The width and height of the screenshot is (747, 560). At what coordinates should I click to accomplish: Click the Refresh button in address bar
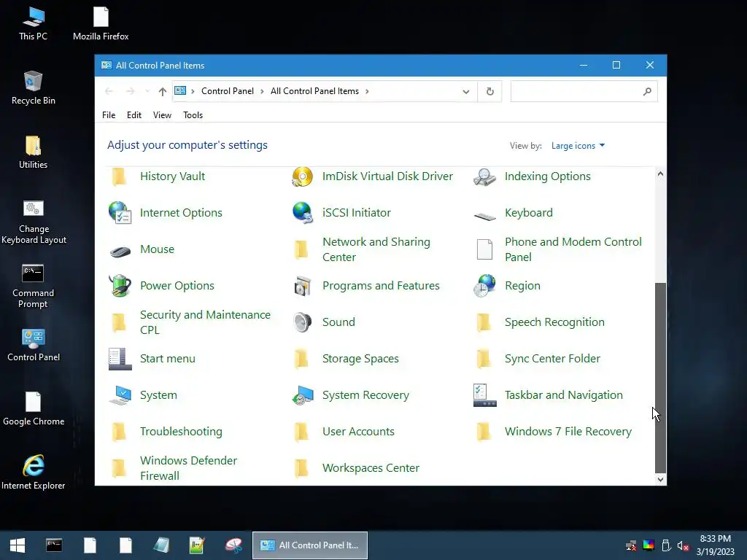pyautogui.click(x=489, y=91)
